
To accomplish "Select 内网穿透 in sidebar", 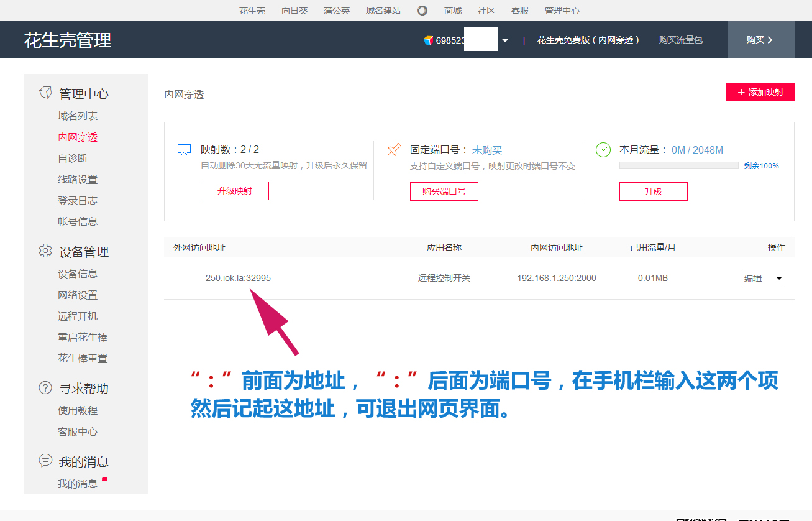I will [78, 137].
